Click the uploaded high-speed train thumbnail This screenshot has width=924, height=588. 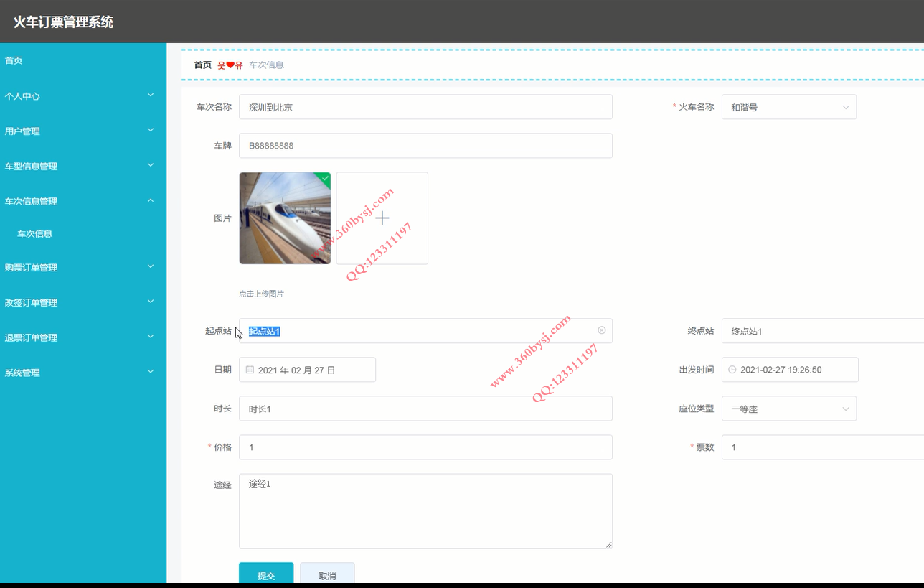(285, 218)
